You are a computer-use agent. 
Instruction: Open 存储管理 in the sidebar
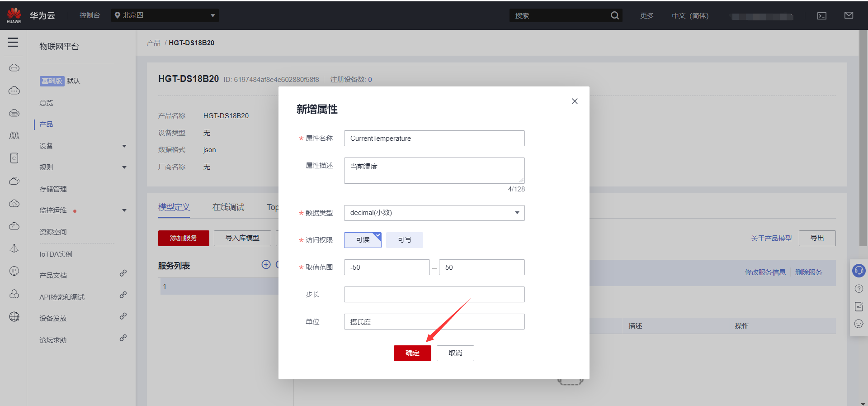(53, 189)
